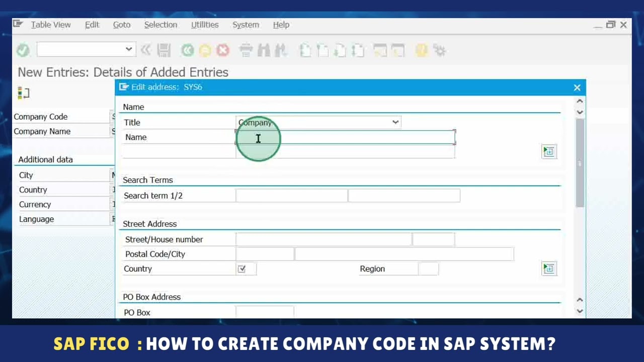Click the green Back toolbar icon
The width and height of the screenshot is (644, 362).
tap(188, 50)
